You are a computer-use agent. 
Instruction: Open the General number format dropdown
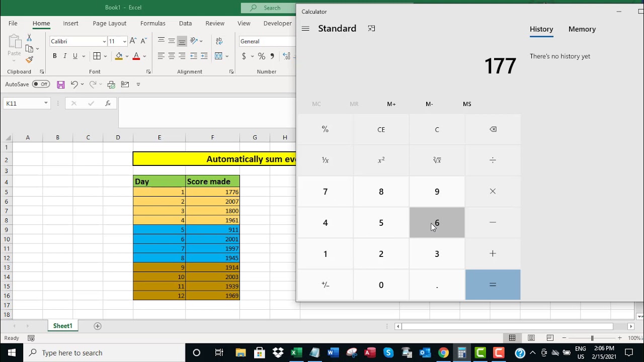pyautogui.click(x=267, y=41)
